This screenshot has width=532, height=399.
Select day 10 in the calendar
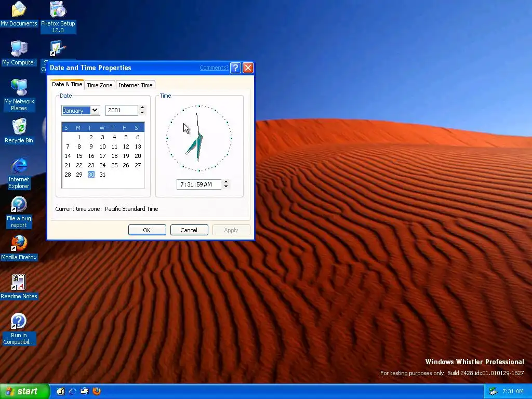(102, 147)
